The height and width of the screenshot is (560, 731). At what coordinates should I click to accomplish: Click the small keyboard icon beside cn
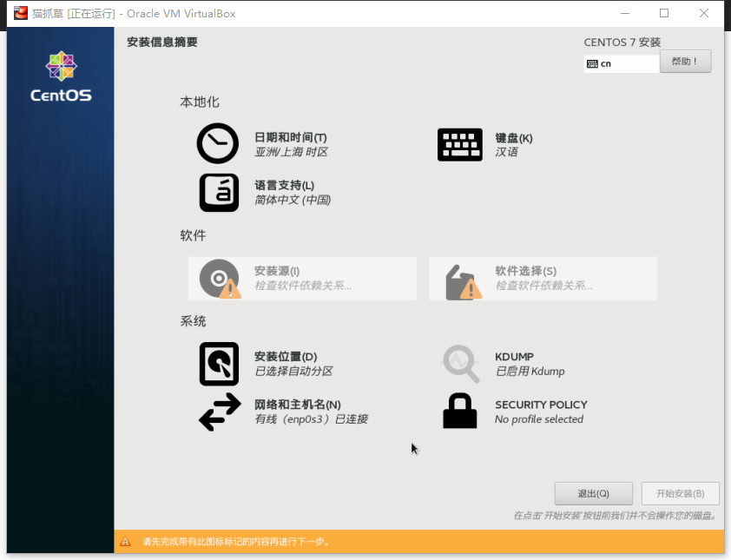(592, 64)
